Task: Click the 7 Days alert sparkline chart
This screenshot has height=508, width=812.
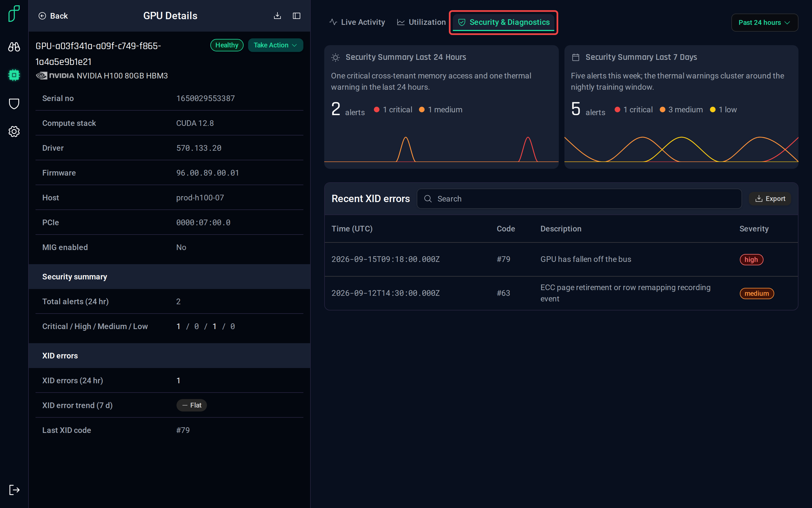Action: (681, 149)
